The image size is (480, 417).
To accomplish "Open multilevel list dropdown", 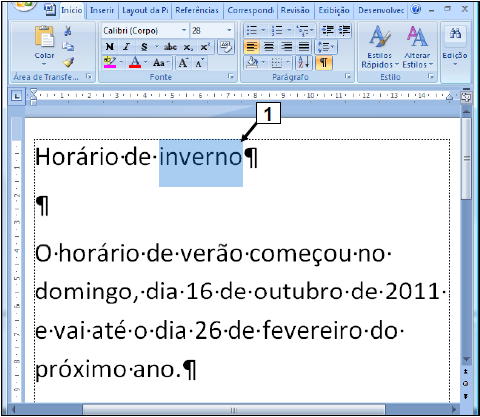I will click(312, 31).
